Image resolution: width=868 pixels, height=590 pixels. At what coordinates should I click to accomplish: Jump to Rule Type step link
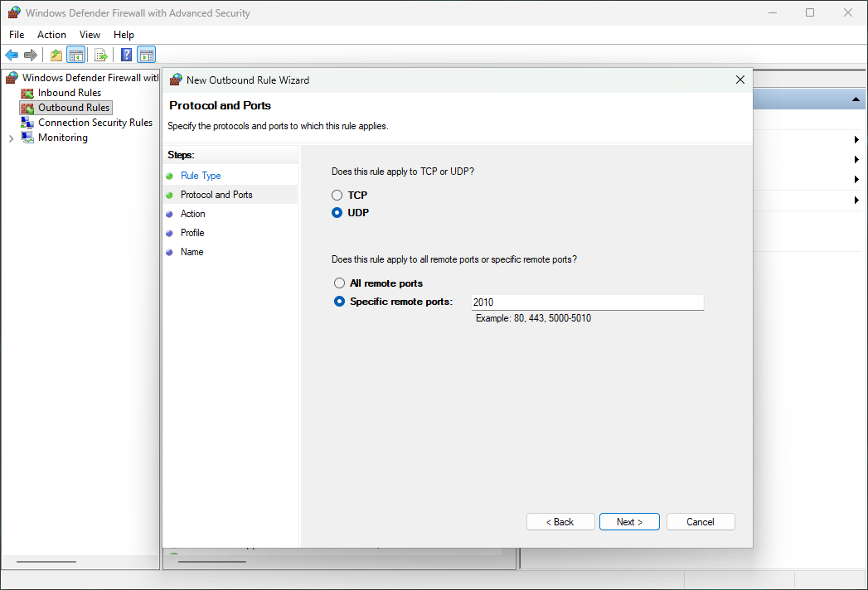coord(201,176)
